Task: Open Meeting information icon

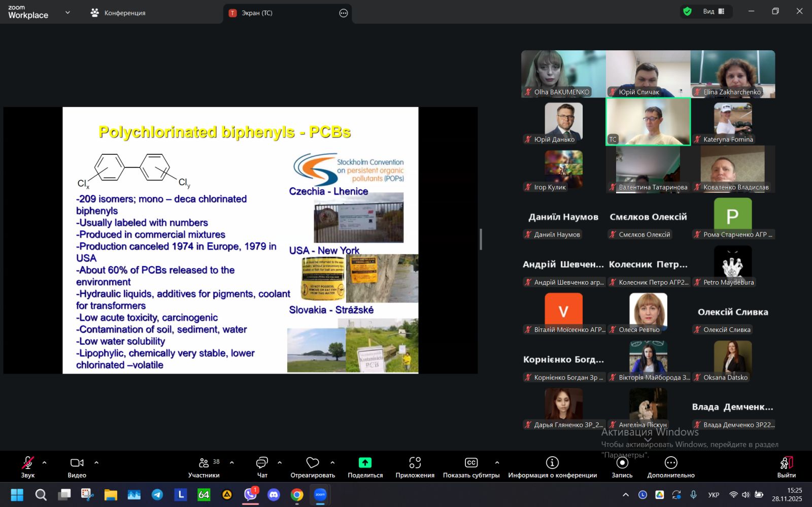Action: tap(552, 463)
